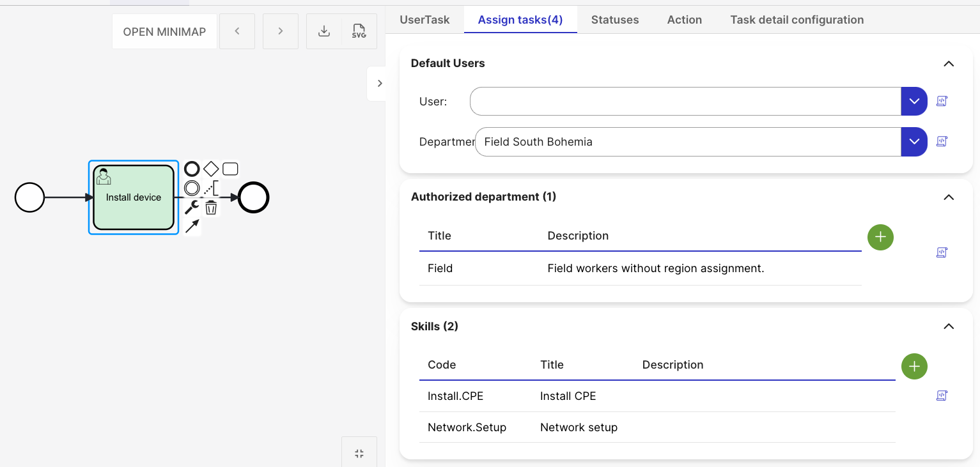Click the append end event icon
The image size is (980, 467).
pyautogui.click(x=192, y=169)
